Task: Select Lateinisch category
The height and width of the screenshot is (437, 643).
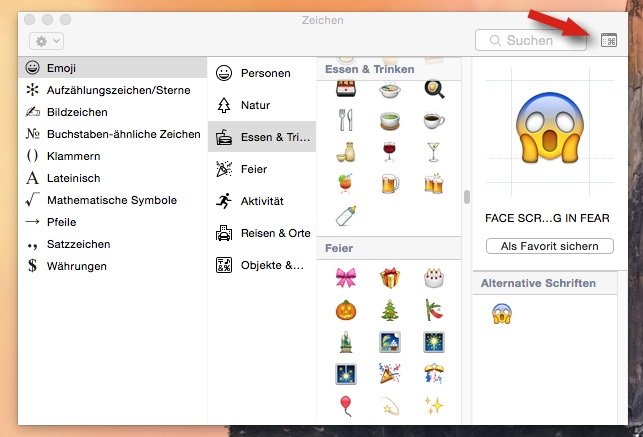Action: coord(113,178)
